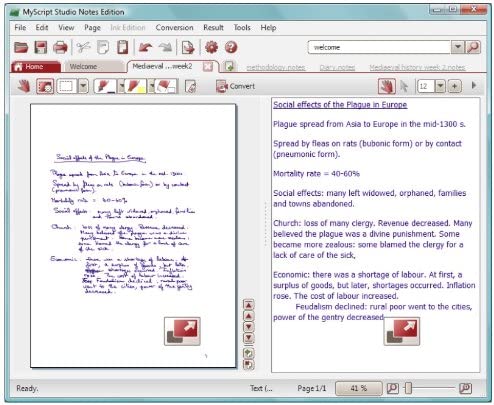Open the Diary.notes link
The width and height of the screenshot is (494, 405).
337,68
